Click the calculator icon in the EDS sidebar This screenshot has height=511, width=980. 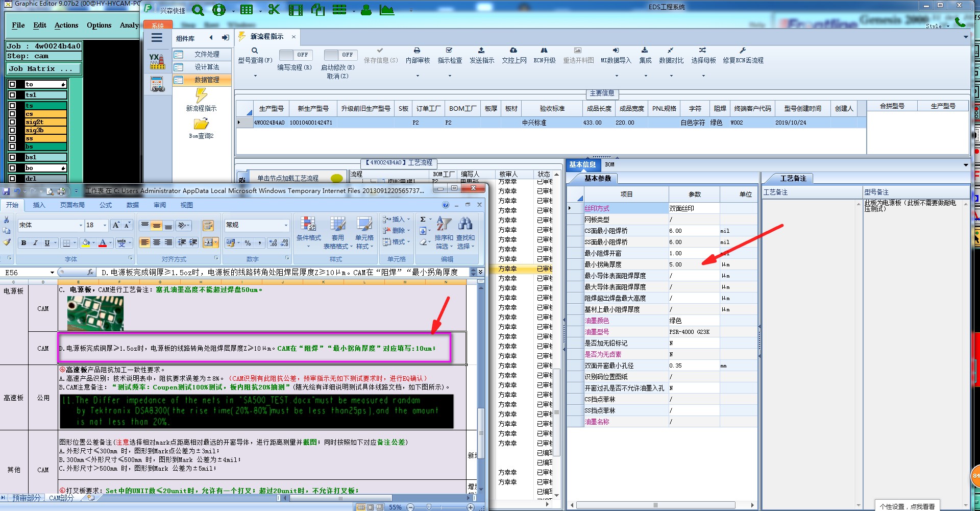pos(158,84)
